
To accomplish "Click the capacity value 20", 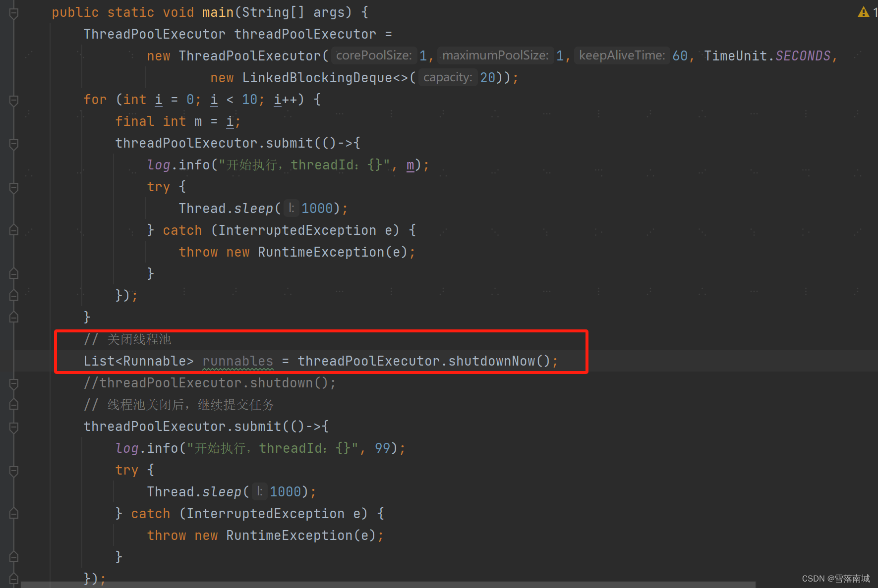I will pos(487,78).
